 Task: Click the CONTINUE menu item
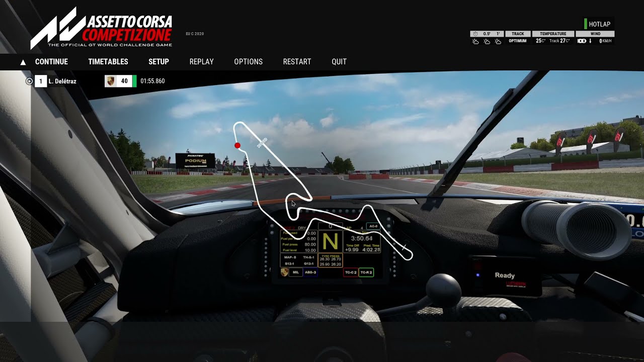51,62
